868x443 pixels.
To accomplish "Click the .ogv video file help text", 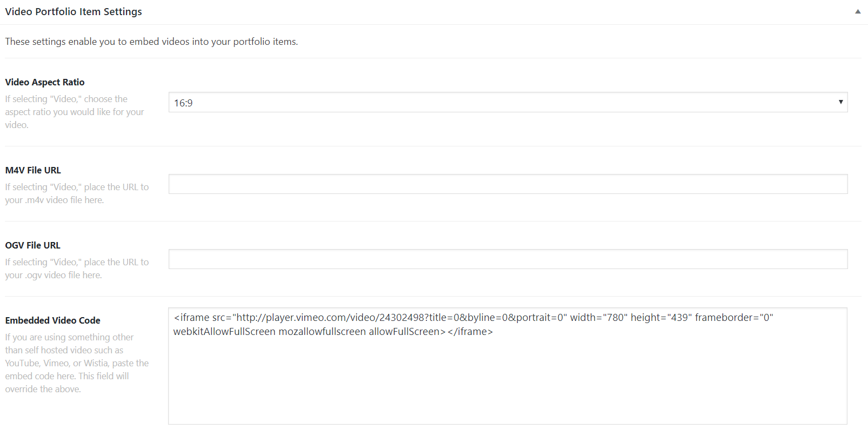I will click(x=77, y=269).
